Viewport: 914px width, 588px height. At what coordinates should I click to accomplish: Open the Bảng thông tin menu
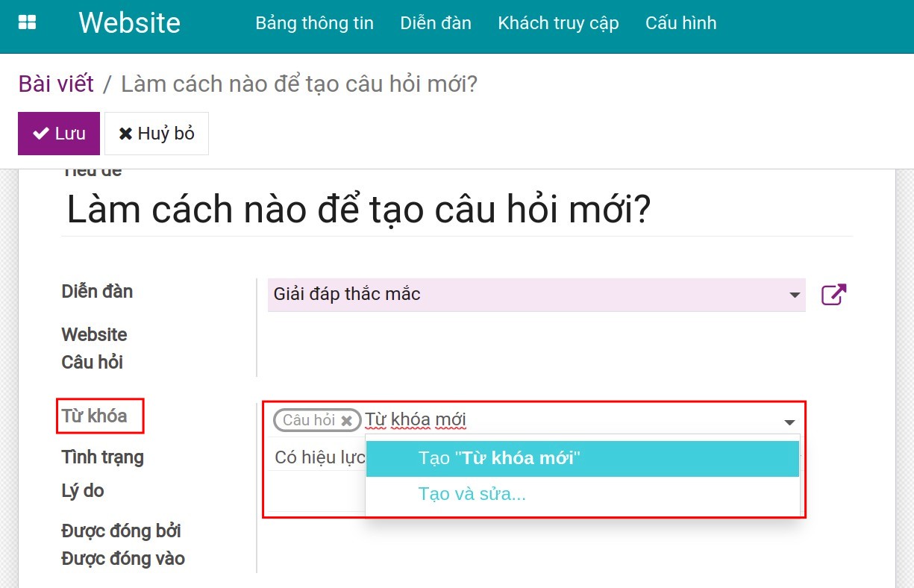point(313,23)
